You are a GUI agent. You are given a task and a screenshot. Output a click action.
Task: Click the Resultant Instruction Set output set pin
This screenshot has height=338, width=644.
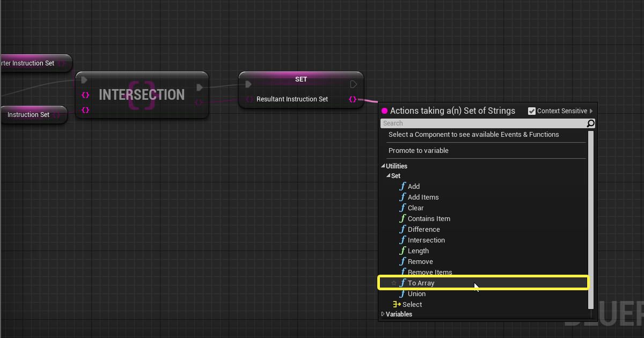(x=353, y=99)
